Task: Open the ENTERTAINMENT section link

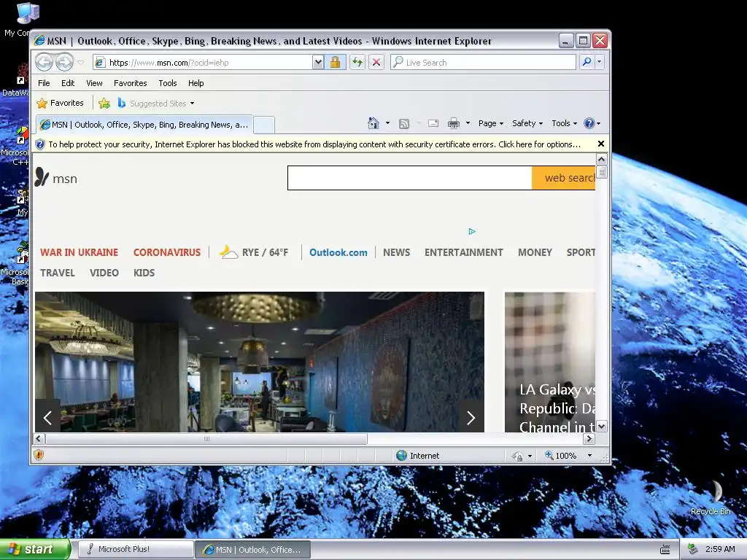Action: [x=463, y=252]
